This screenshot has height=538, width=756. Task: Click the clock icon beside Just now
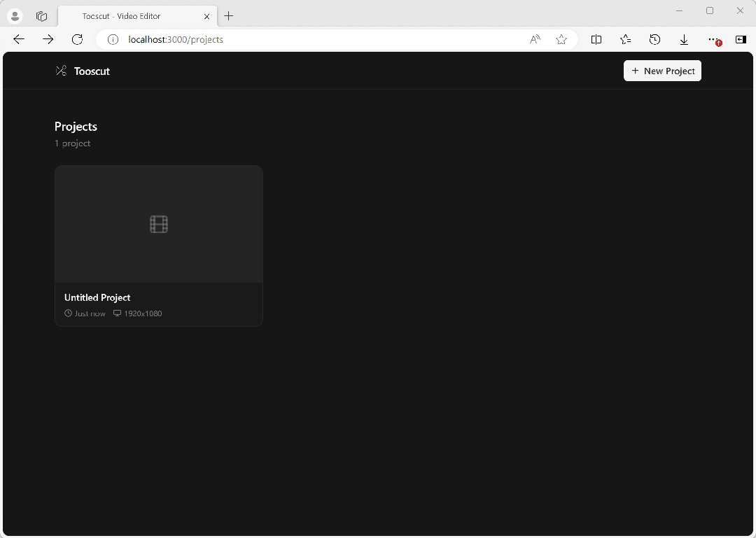click(x=68, y=313)
